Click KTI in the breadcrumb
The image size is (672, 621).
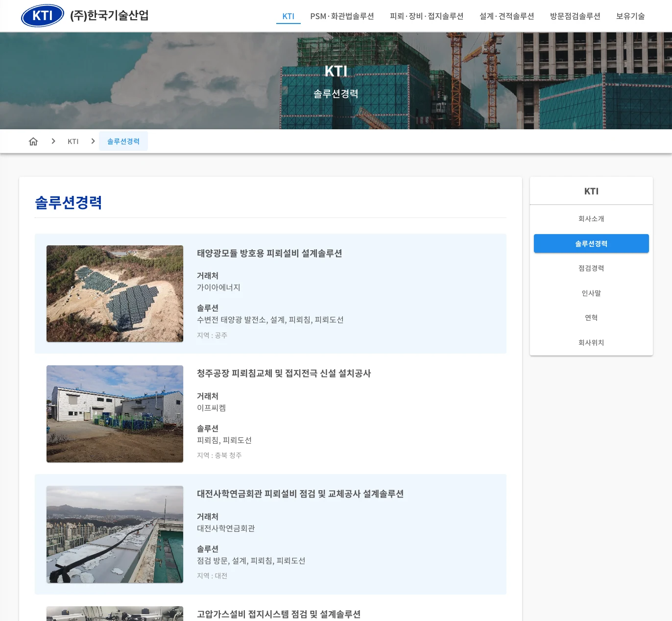(73, 142)
